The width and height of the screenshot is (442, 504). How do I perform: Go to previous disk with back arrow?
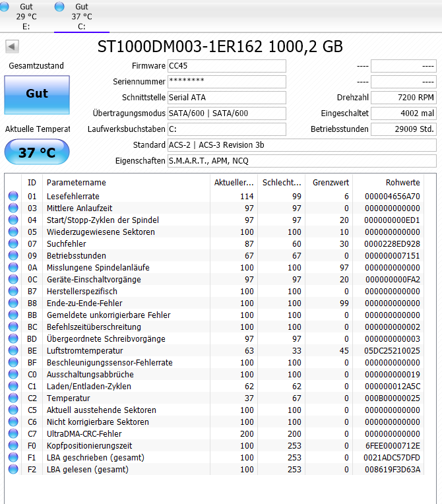click(13, 47)
